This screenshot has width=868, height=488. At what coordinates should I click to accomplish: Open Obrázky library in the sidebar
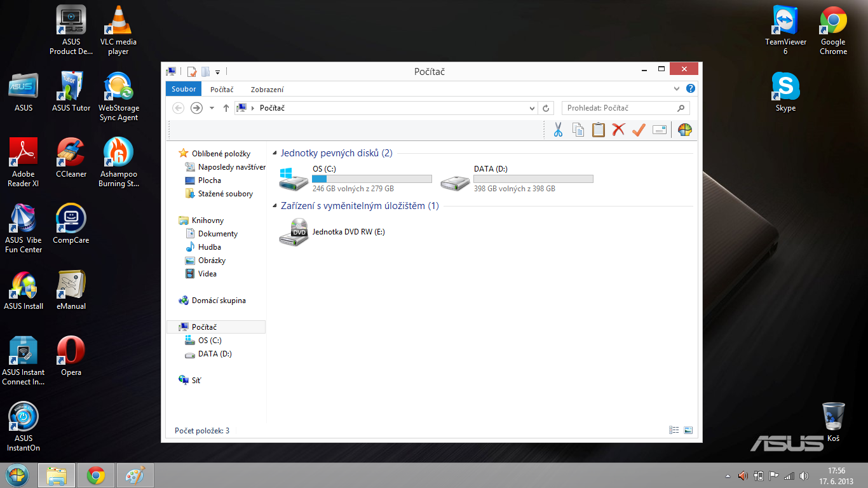tap(205, 261)
